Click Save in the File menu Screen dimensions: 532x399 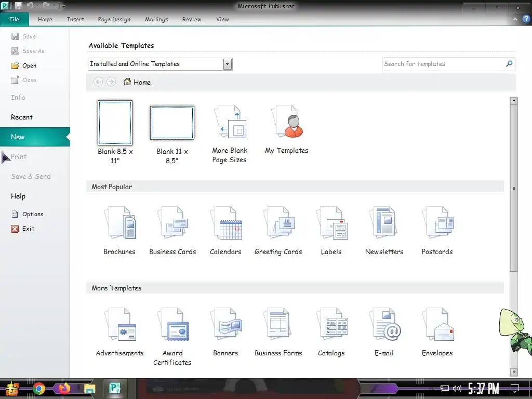click(x=24, y=36)
